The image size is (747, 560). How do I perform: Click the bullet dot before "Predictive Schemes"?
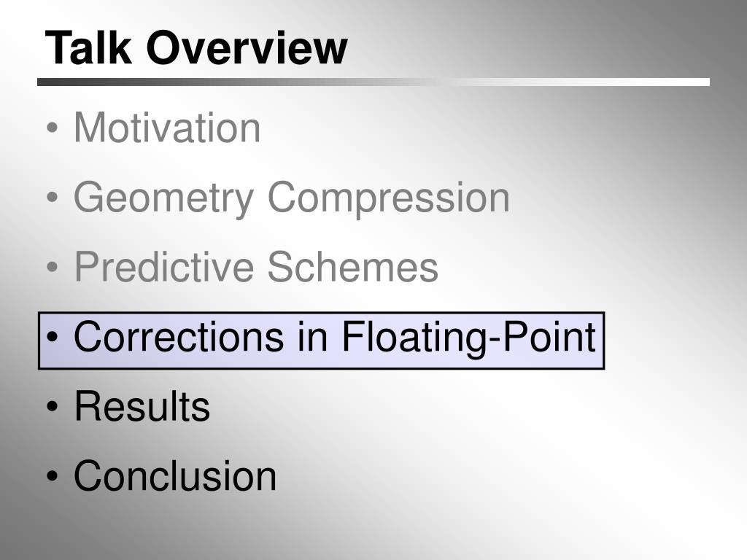52,267
